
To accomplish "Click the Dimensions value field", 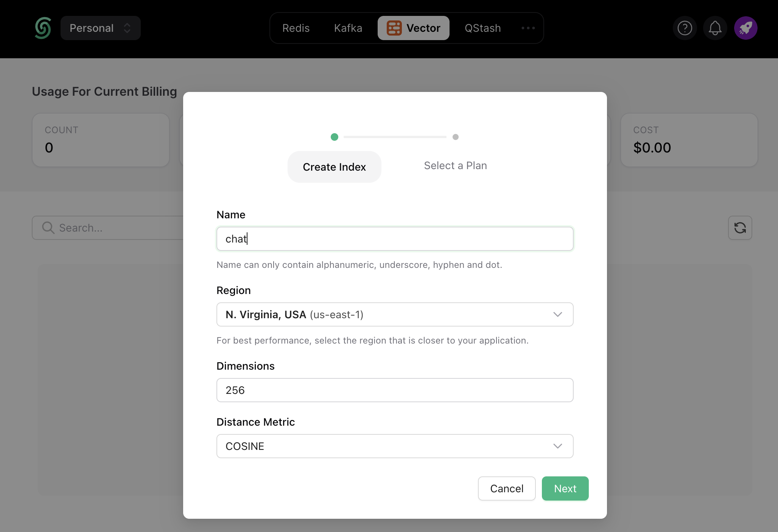I will 395,390.
